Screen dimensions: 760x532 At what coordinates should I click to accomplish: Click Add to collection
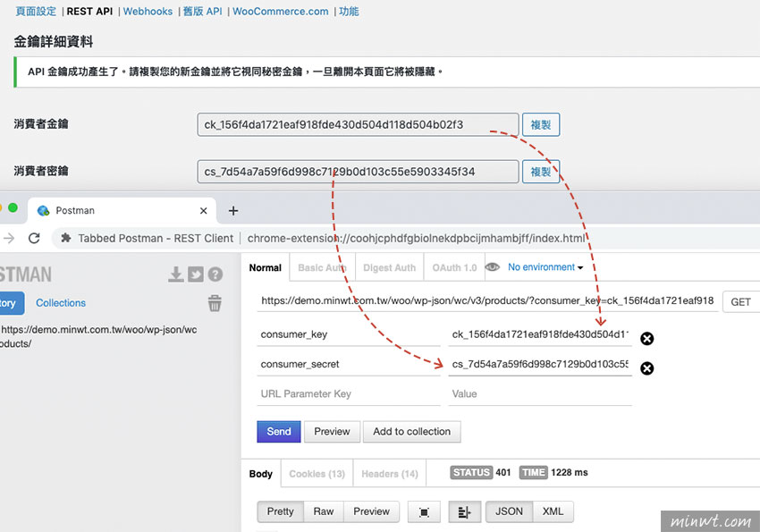pos(411,431)
